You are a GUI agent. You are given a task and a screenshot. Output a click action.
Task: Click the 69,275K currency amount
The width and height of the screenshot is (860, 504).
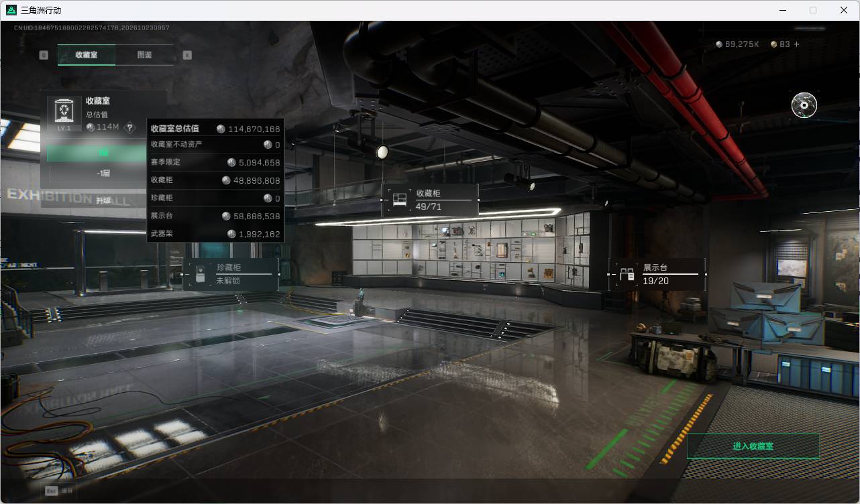click(742, 44)
